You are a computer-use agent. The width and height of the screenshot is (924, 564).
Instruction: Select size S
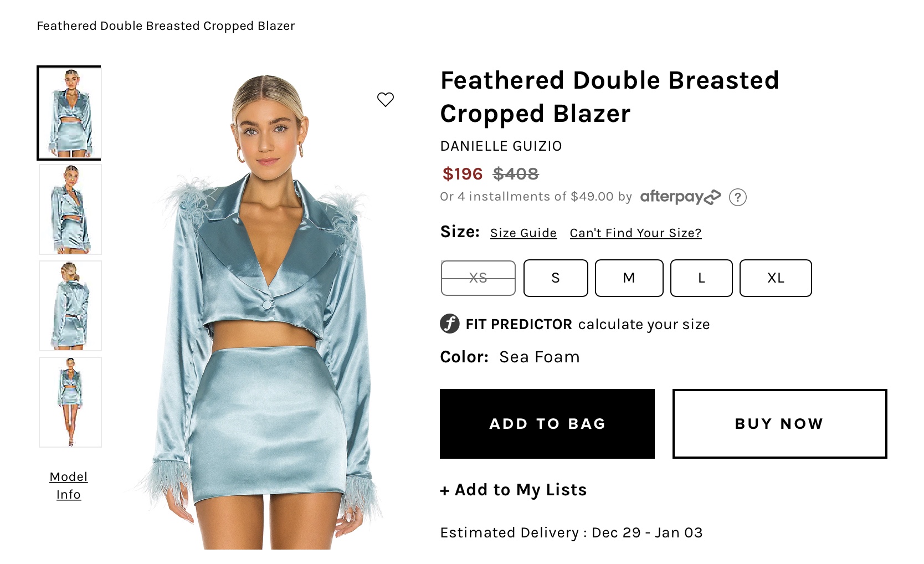pyautogui.click(x=556, y=278)
